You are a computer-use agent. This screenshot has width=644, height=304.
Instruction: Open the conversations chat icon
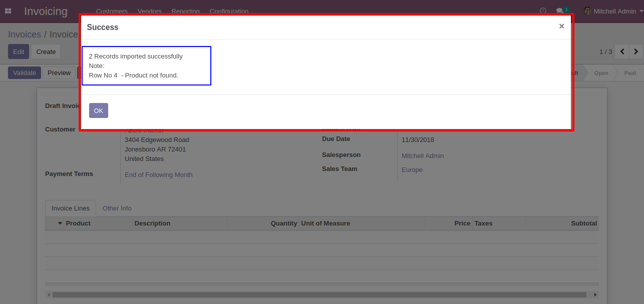560,11
